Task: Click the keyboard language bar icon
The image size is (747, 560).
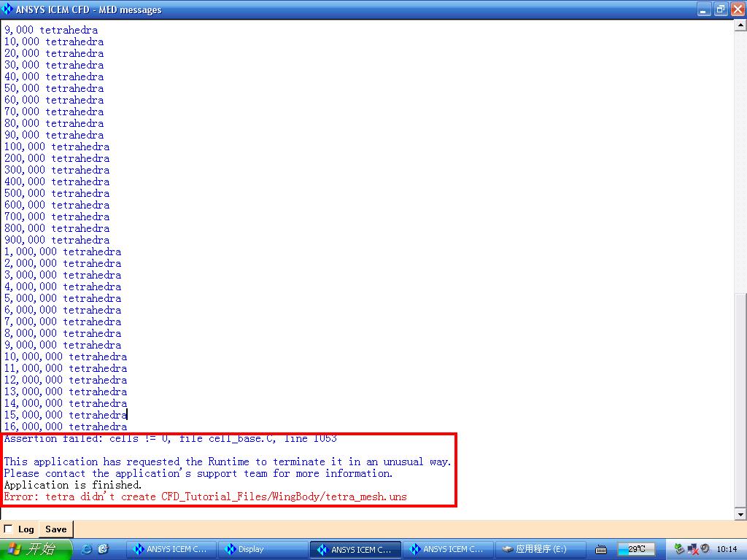Action: [x=601, y=549]
